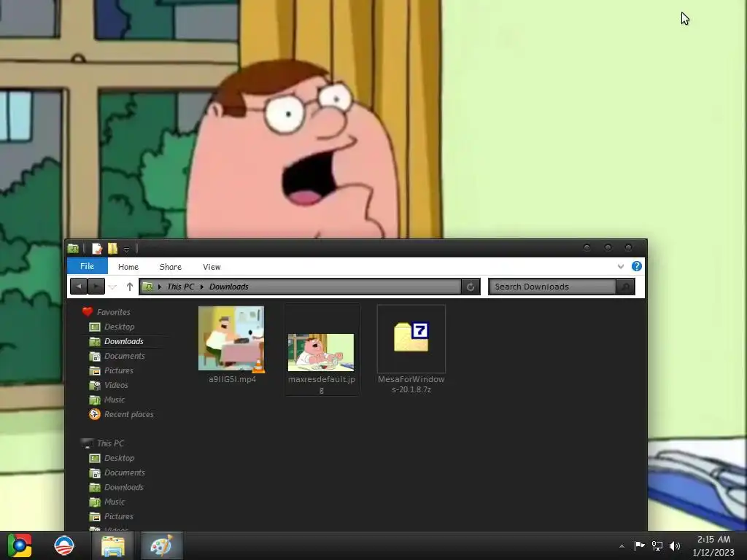Open the File ribbon tab
Viewport: 747px width, 560px height.
point(88,266)
